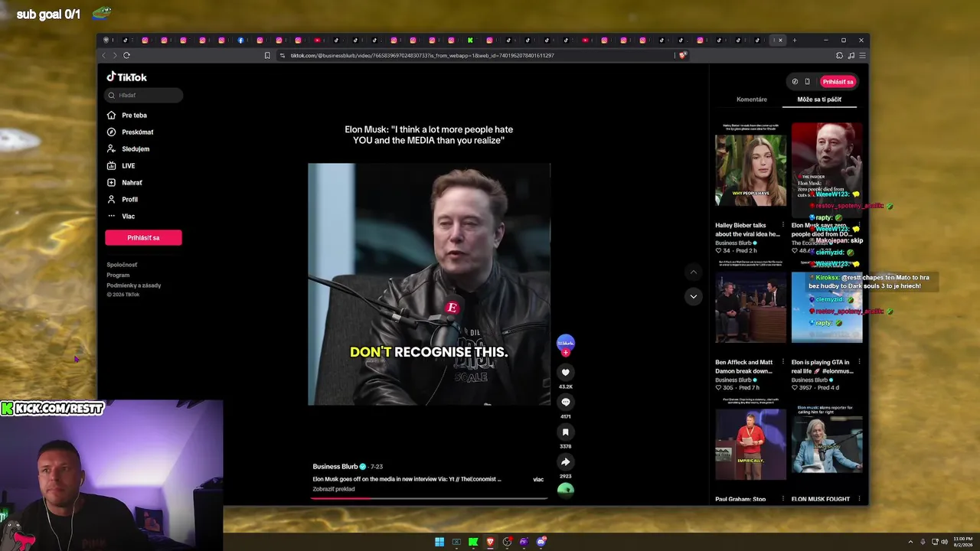Open the Kick app on the taskbar
The width and height of the screenshot is (980, 551).
point(473,542)
